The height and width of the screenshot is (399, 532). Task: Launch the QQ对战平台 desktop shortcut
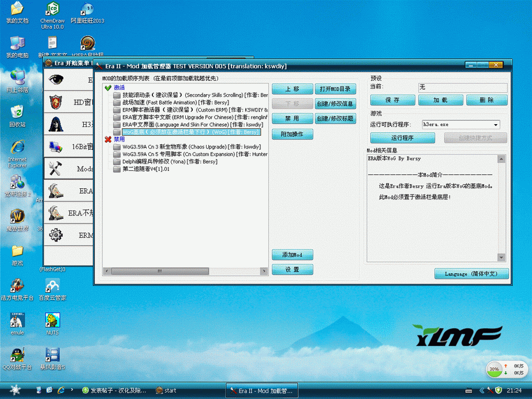pos(17,359)
